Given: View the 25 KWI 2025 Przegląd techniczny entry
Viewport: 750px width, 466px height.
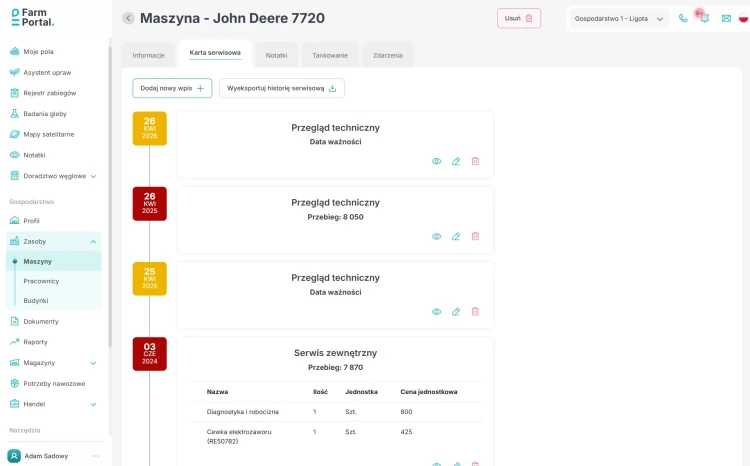Looking at the screenshot, I should click(x=436, y=311).
